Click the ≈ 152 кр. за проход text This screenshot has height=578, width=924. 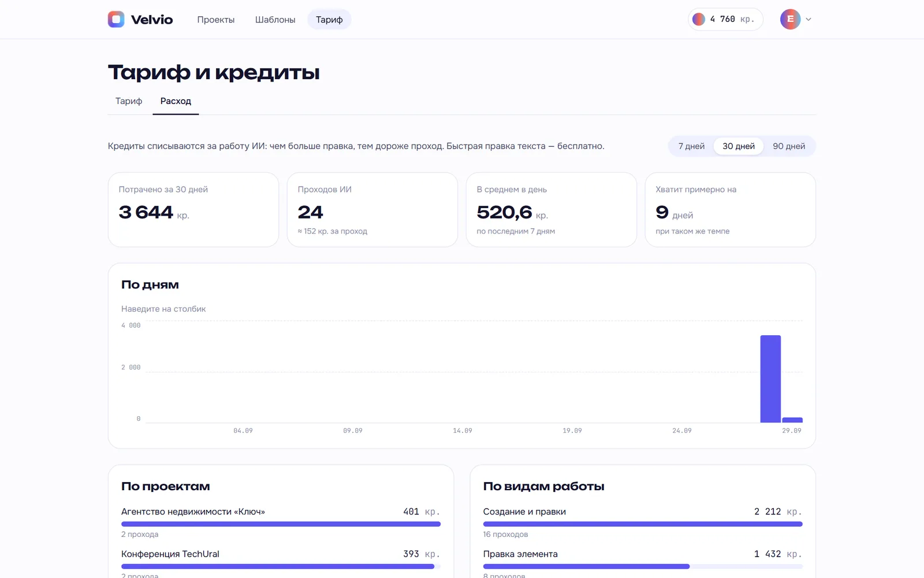tap(333, 231)
